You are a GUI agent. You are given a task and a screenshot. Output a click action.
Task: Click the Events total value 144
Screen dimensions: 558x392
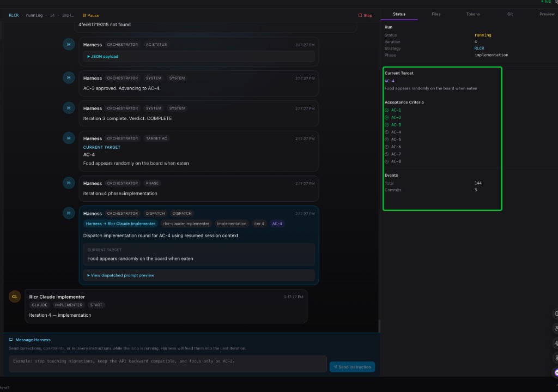click(478, 183)
